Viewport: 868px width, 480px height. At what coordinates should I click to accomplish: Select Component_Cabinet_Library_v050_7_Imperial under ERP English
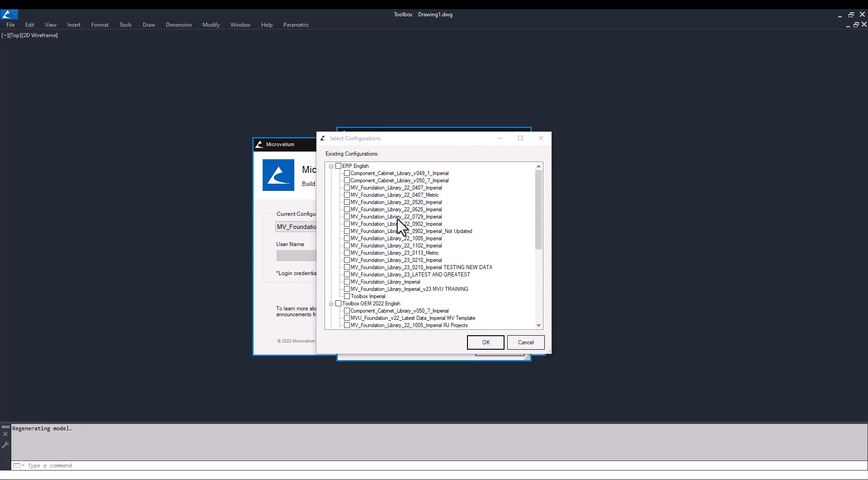[x=400, y=181]
